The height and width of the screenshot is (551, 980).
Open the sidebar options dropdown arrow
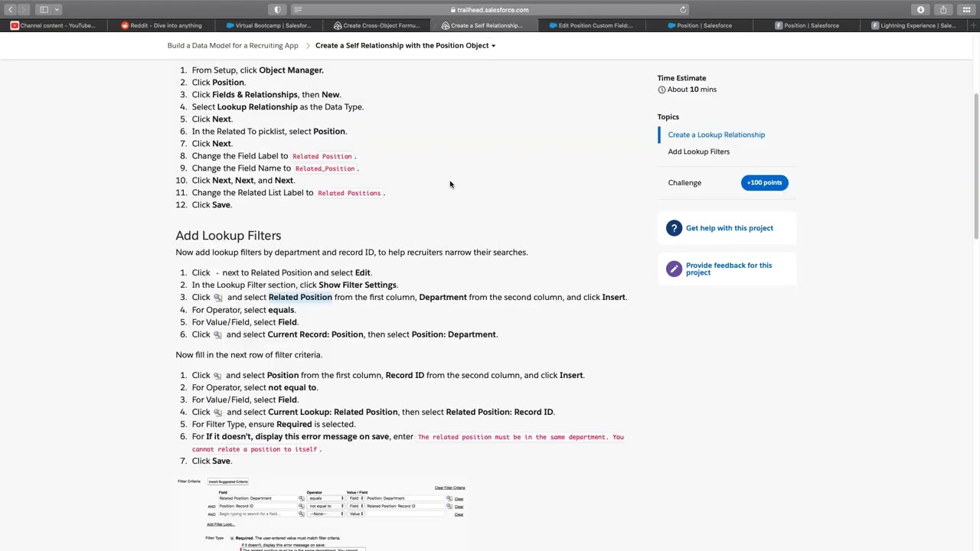(57, 9)
